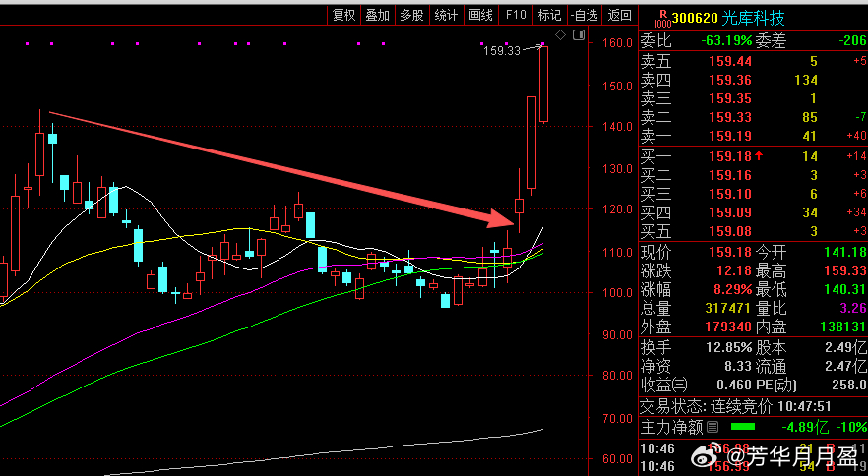Select 买一 price 159.18
This screenshot has width=868, height=476.
[x=730, y=156]
